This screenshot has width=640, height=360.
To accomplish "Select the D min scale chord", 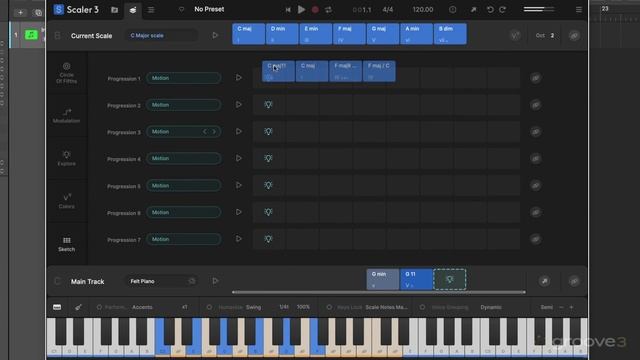I will tap(282, 34).
